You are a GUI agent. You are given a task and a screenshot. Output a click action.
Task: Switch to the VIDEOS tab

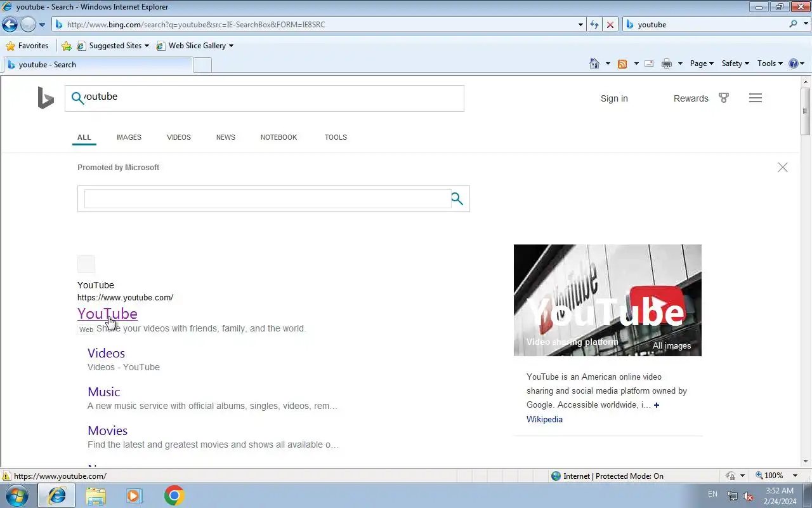coord(179,137)
